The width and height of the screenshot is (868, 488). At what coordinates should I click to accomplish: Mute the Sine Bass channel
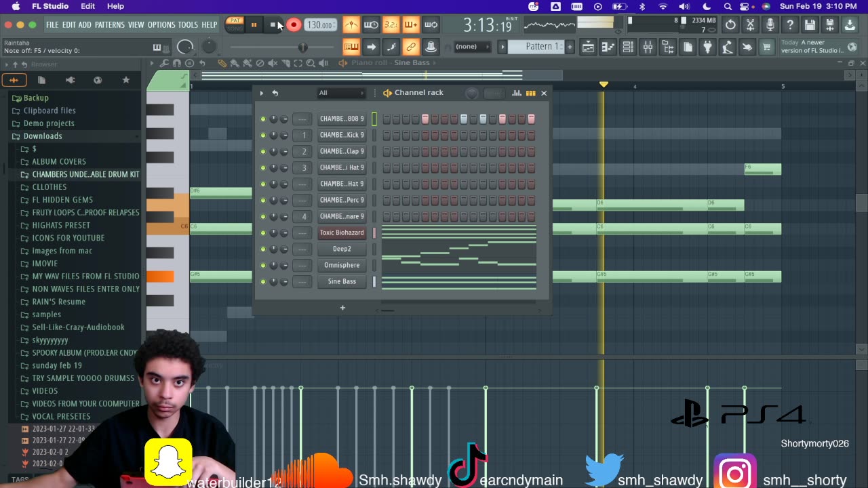263,281
